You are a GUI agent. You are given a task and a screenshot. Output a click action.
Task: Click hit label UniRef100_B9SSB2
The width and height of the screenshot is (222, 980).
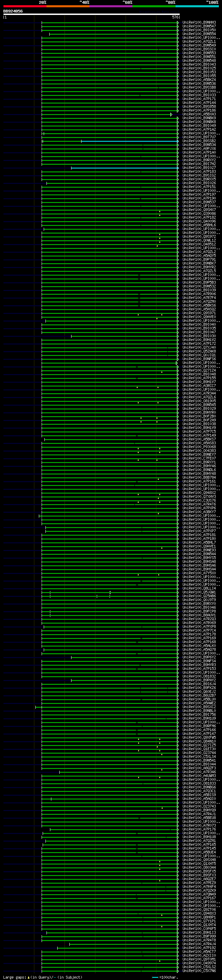coord(199,141)
